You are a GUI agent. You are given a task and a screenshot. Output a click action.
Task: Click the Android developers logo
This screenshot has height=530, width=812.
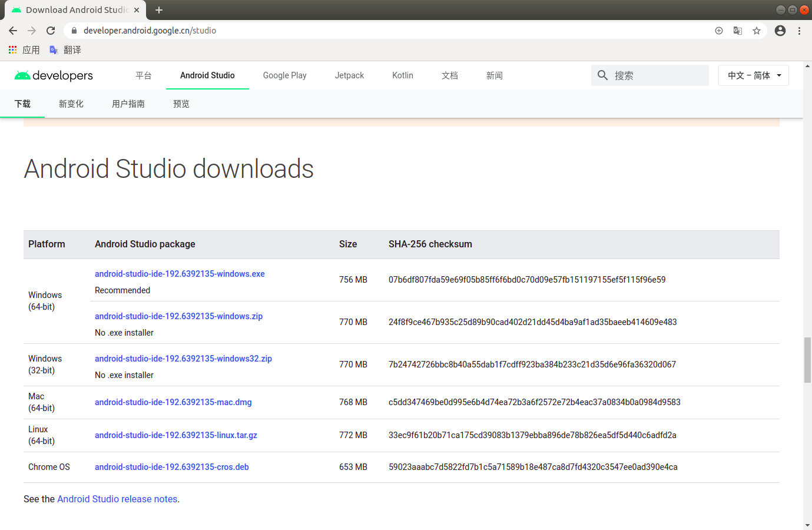[x=53, y=75]
